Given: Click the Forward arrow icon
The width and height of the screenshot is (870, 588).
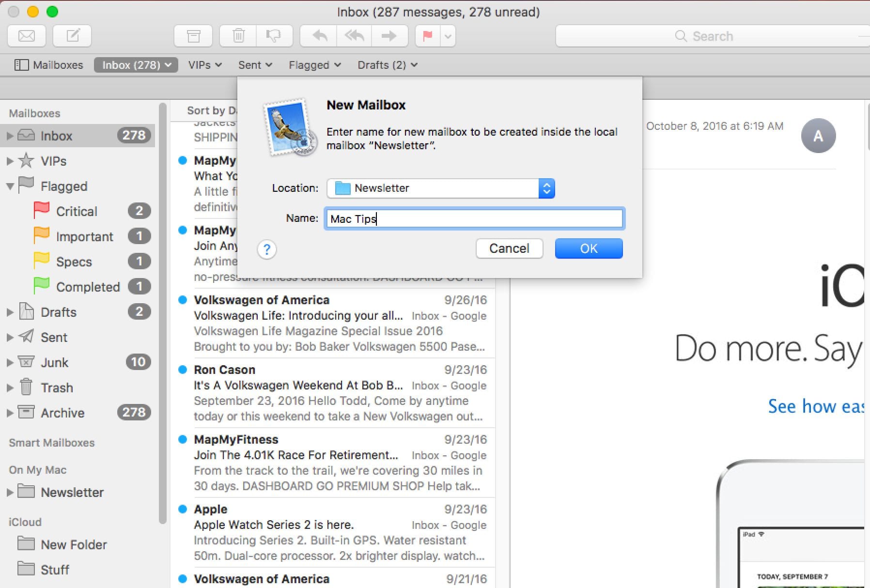Looking at the screenshot, I should [388, 36].
